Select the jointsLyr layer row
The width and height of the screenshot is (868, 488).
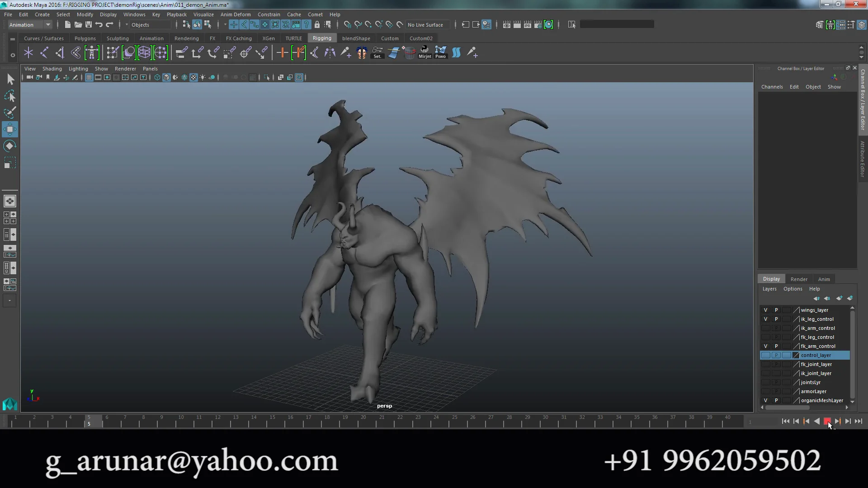(805, 382)
